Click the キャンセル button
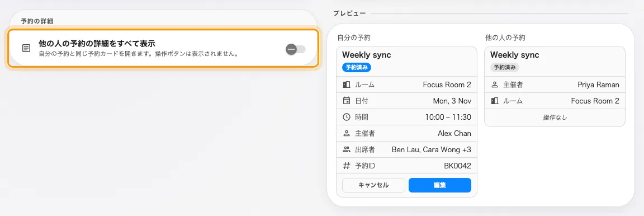This screenshot has height=216, width=644. coord(374,185)
